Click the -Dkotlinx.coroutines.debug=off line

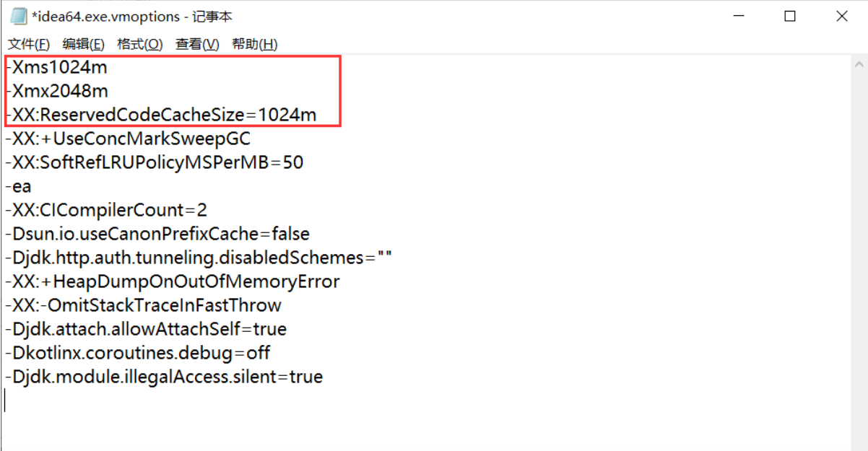point(138,354)
